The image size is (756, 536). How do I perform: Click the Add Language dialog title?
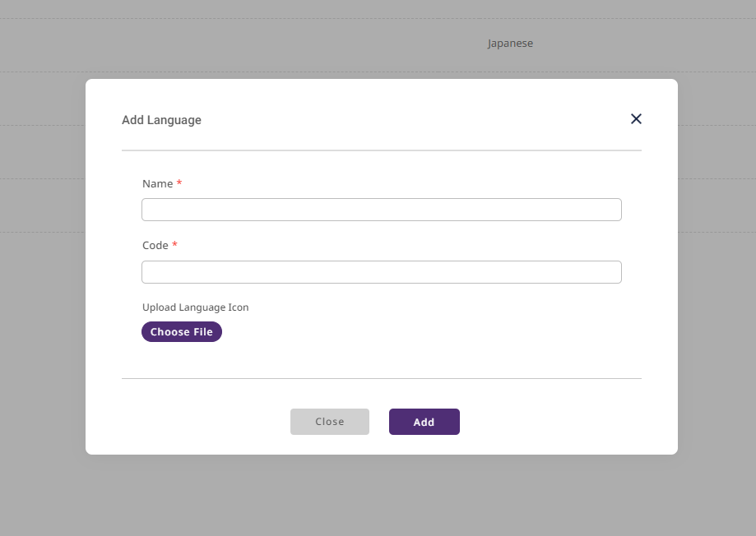pyautogui.click(x=161, y=120)
